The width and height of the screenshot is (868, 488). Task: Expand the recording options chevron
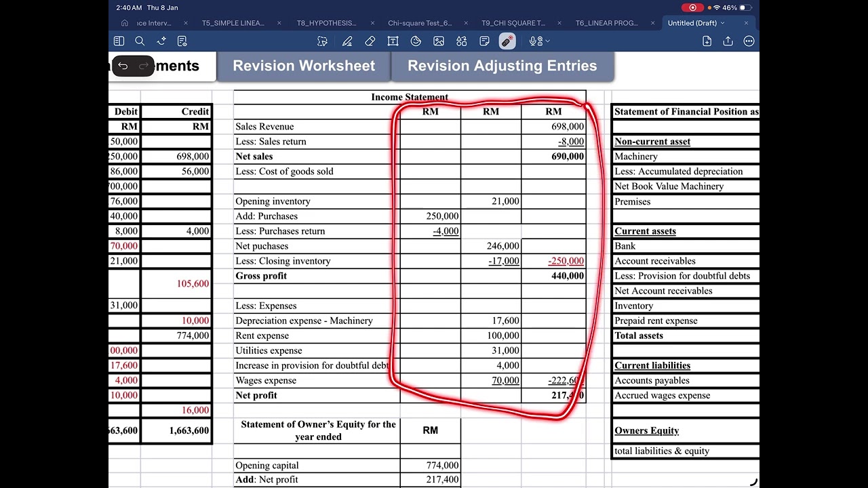[547, 41]
